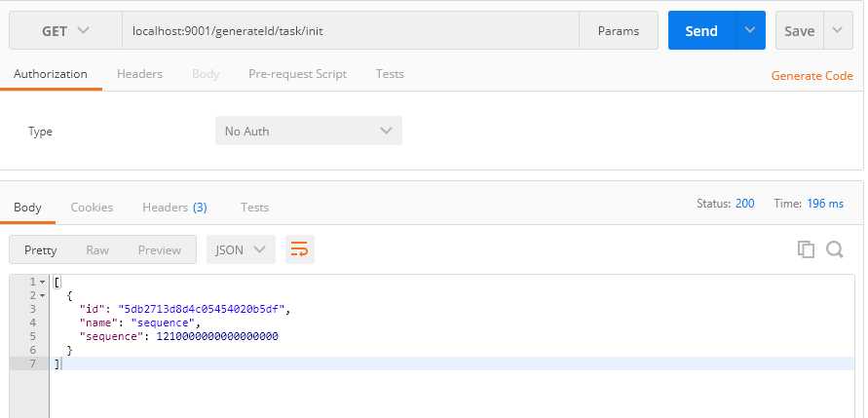Collapse JSON array at line 1 arrow
Screen dimensions: 868x418
[42, 282]
